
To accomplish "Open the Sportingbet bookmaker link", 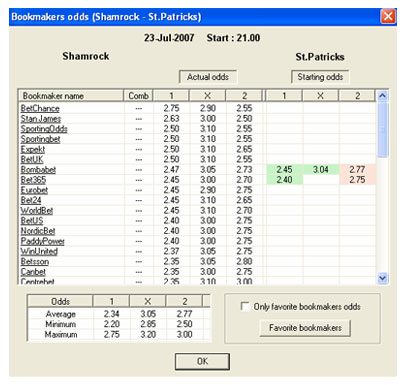I will (x=40, y=139).
